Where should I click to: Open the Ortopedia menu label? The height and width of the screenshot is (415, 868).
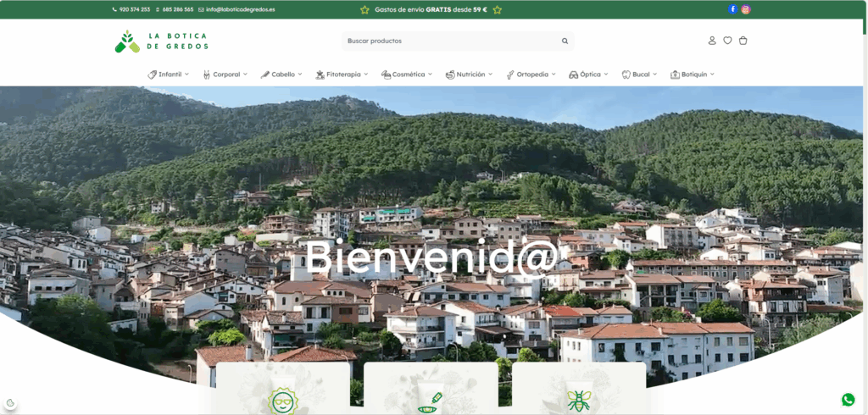click(532, 75)
